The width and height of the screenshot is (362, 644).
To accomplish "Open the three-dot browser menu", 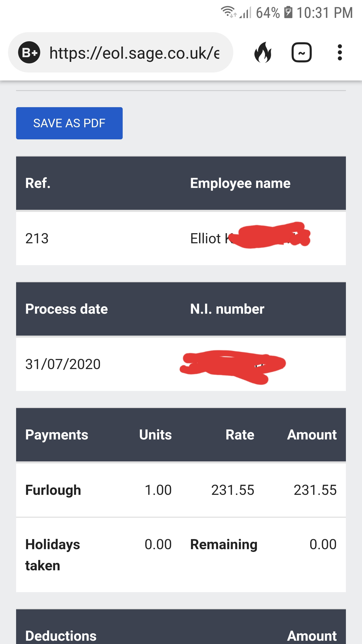I will coord(339,52).
